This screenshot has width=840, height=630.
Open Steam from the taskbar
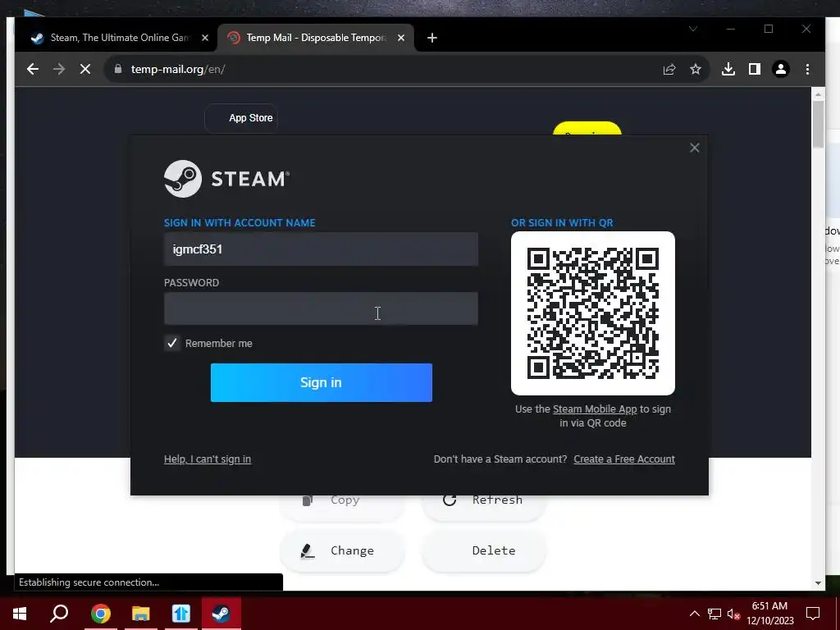221,614
